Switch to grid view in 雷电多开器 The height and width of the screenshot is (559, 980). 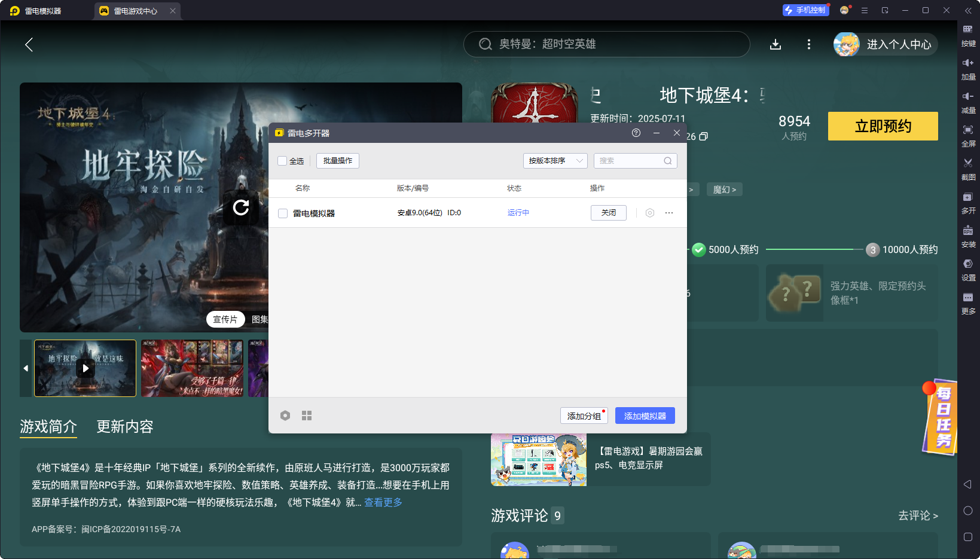pos(307,416)
